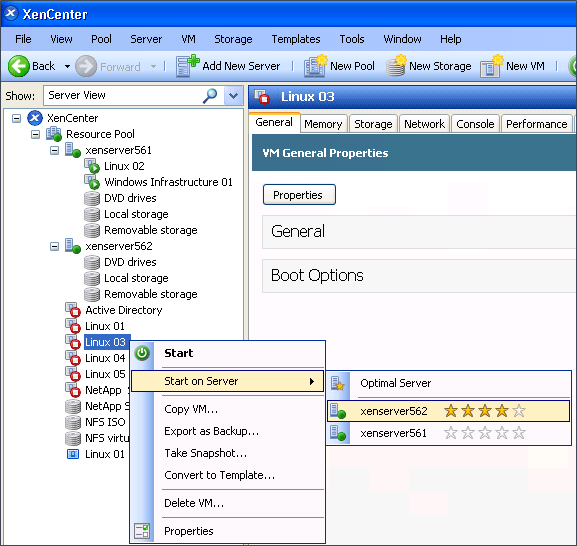Viewport: 577px width, 546px height.
Task: Select Linux 05 in the tree
Action: pos(105,374)
